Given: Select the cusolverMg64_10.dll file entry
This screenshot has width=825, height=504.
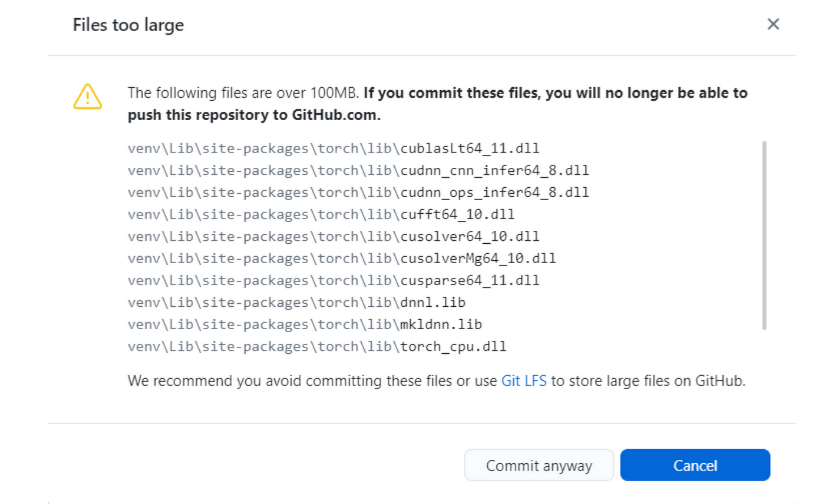Looking at the screenshot, I should [x=342, y=258].
